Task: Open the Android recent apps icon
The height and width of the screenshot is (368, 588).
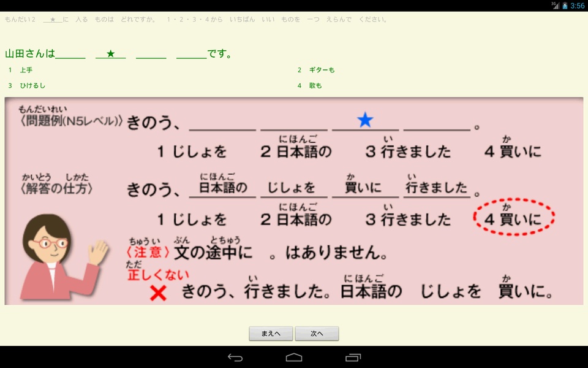Action: (353, 358)
